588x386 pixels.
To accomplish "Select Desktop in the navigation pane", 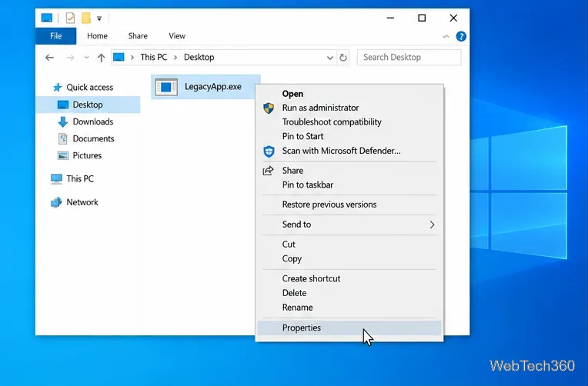I will 88,105.
